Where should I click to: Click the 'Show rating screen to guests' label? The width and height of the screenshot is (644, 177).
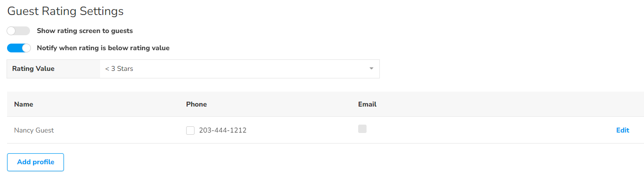(x=85, y=31)
